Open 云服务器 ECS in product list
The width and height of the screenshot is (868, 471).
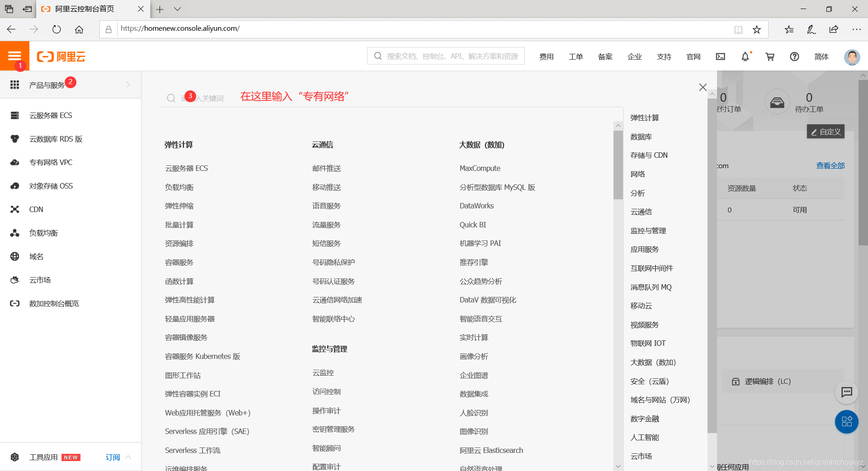point(186,168)
